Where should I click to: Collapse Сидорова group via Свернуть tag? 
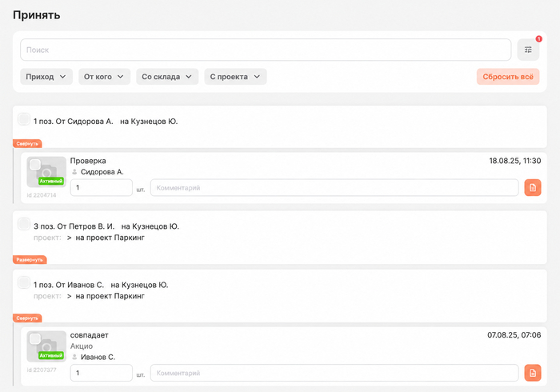tap(27, 143)
